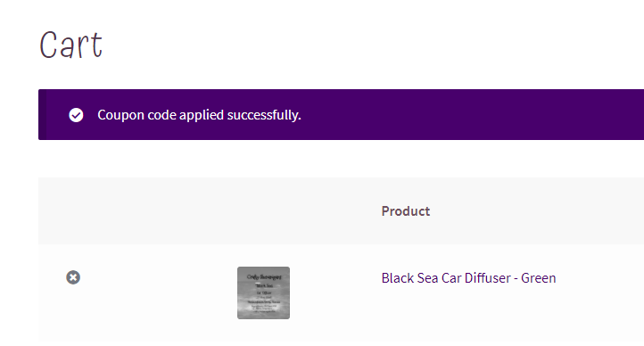The height and width of the screenshot is (346, 644).
Task: Click the dark left edge of banner
Action: point(42,114)
